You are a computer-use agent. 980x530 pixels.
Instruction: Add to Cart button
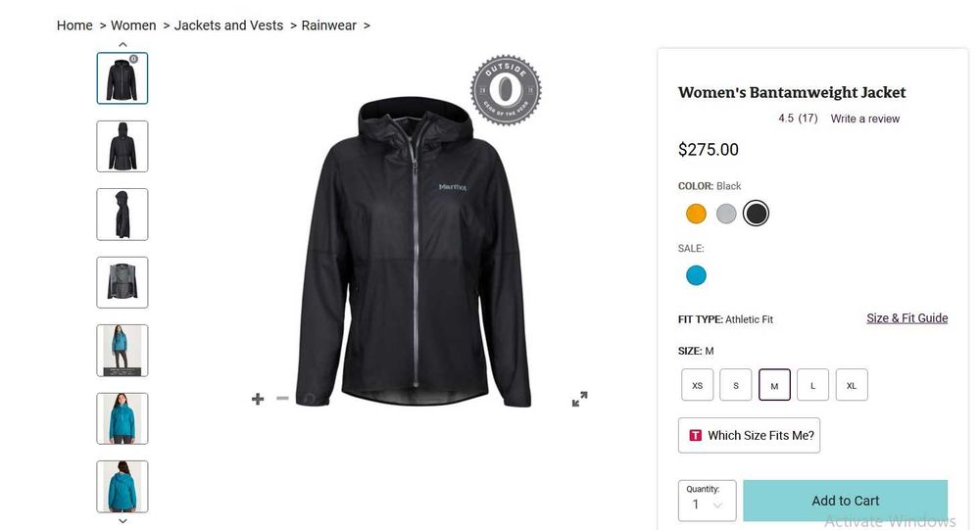pyautogui.click(x=845, y=501)
